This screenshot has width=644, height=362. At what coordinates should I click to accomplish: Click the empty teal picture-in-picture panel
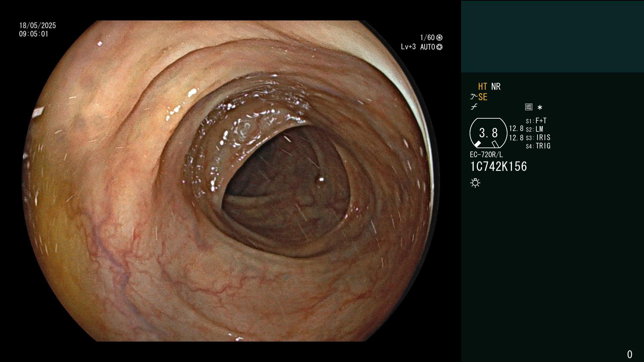pos(552,36)
